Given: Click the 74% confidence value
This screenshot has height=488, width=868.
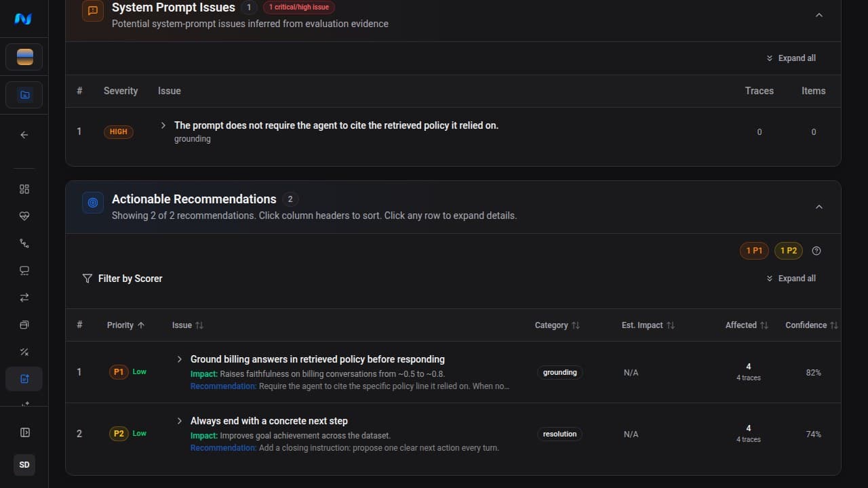Looking at the screenshot, I should 813,434.
